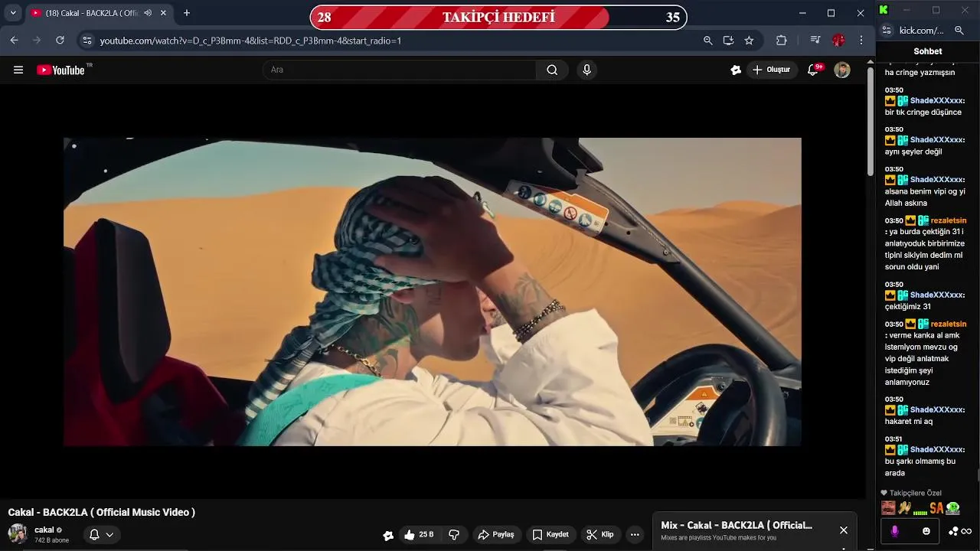Viewport: 980px width, 551px height.
Task: Open Chrome three-dot menu
Action: (x=861, y=41)
